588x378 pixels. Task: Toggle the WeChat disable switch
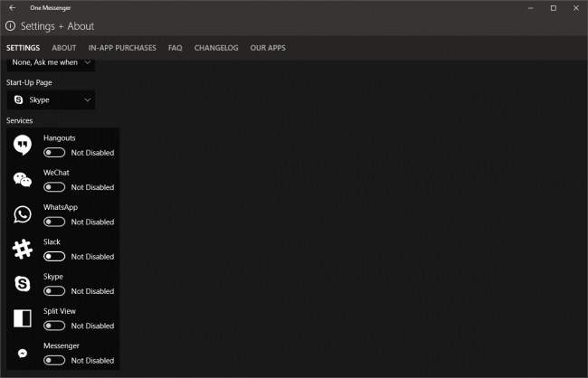[54, 187]
